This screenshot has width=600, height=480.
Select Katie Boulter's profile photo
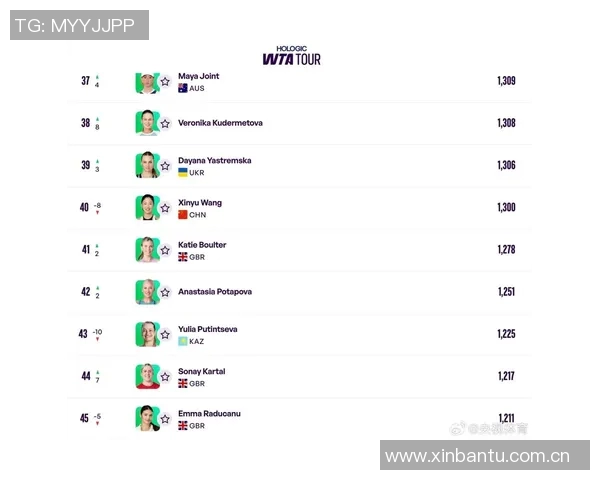click(147, 249)
